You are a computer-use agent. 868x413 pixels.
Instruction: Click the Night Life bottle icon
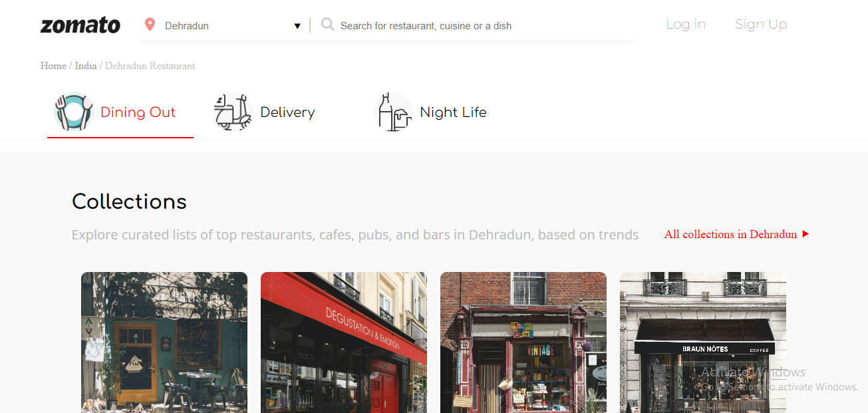[x=393, y=112]
